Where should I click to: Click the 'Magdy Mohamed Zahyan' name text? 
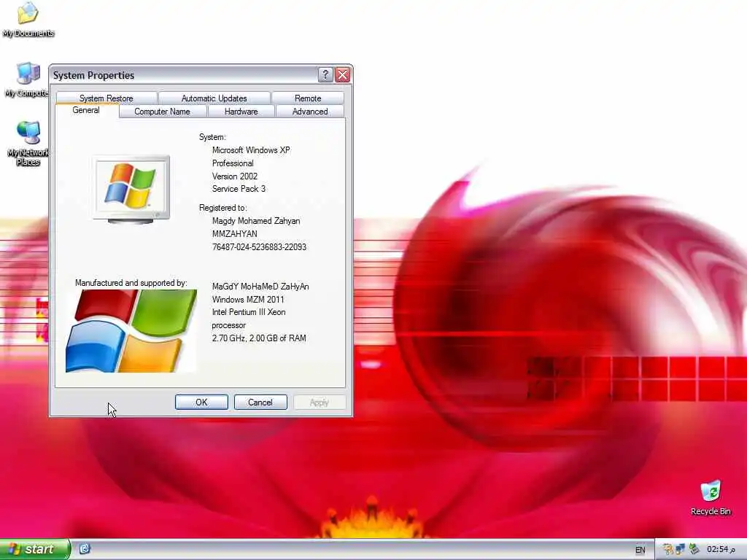(256, 221)
